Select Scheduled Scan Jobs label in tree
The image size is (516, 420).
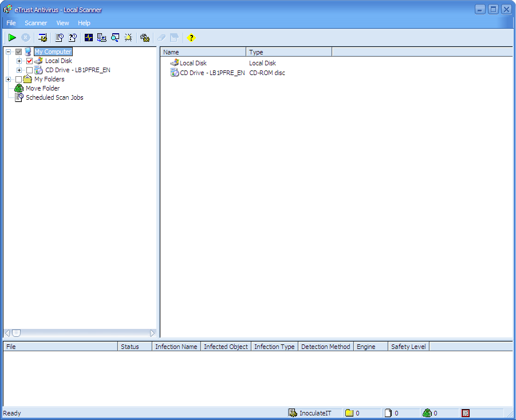coord(54,97)
